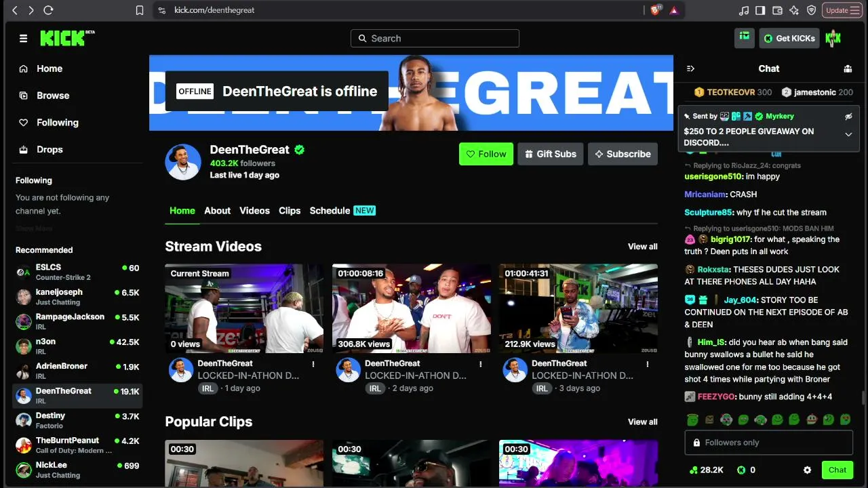Open Brave Shields icon
The height and width of the screenshot is (488, 868).
click(x=656, y=10)
